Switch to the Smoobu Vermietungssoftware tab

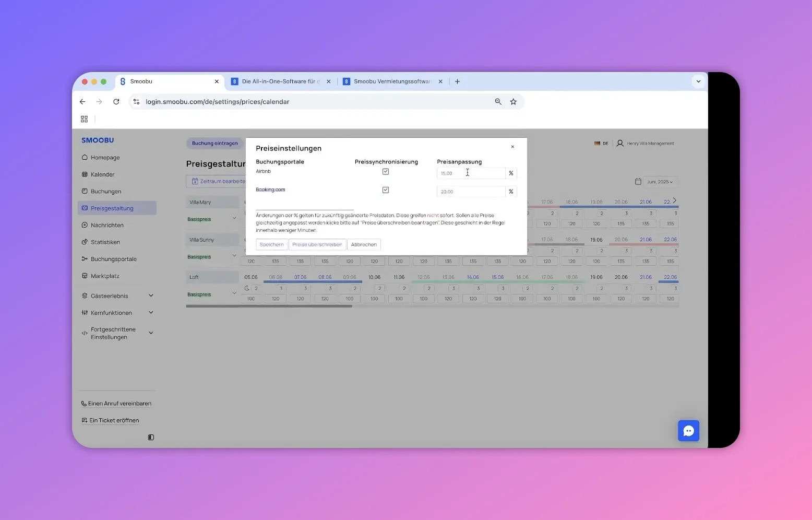pyautogui.click(x=392, y=81)
